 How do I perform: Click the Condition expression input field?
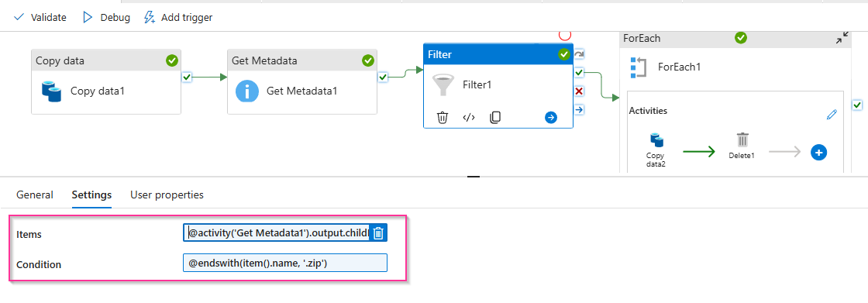click(x=285, y=263)
